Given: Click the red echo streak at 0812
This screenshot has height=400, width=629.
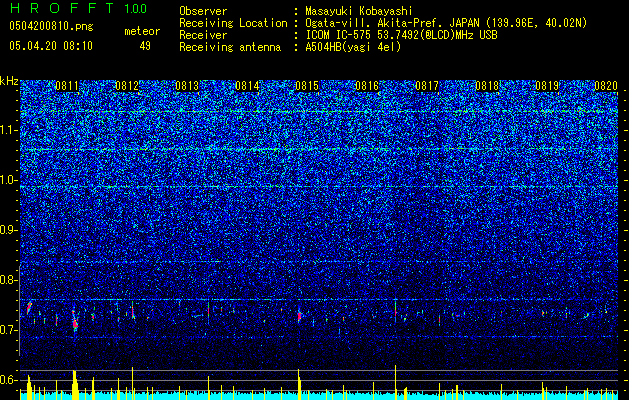Looking at the screenshot, I should (132, 310).
